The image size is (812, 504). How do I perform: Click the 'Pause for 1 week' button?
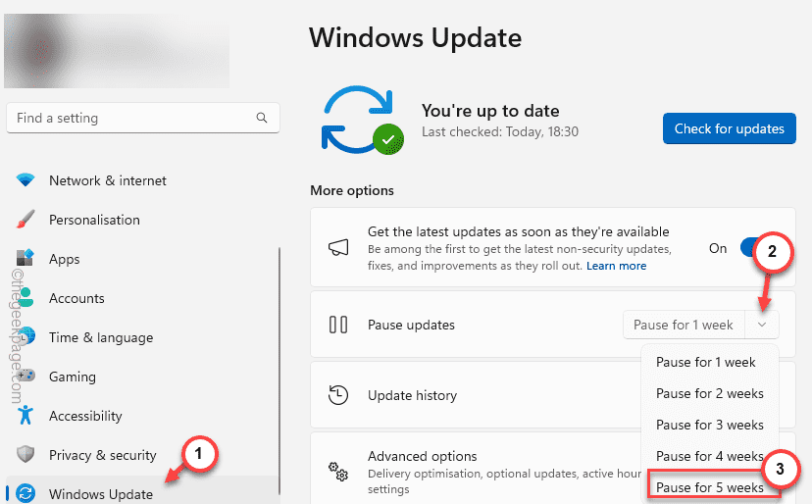[684, 325]
